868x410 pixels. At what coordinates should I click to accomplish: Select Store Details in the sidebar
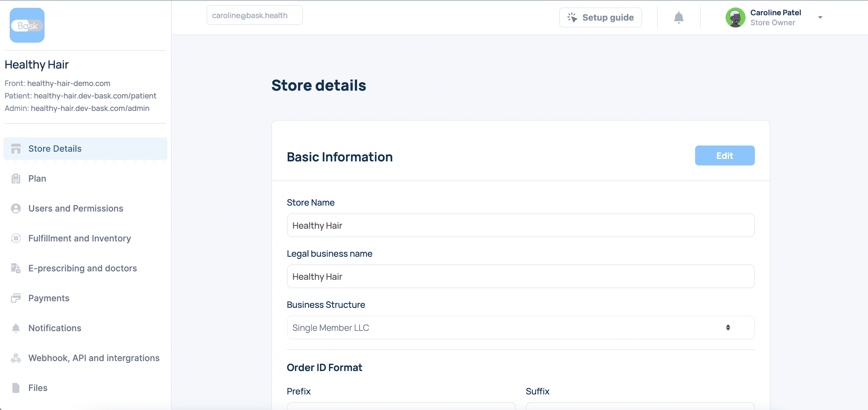tap(55, 149)
